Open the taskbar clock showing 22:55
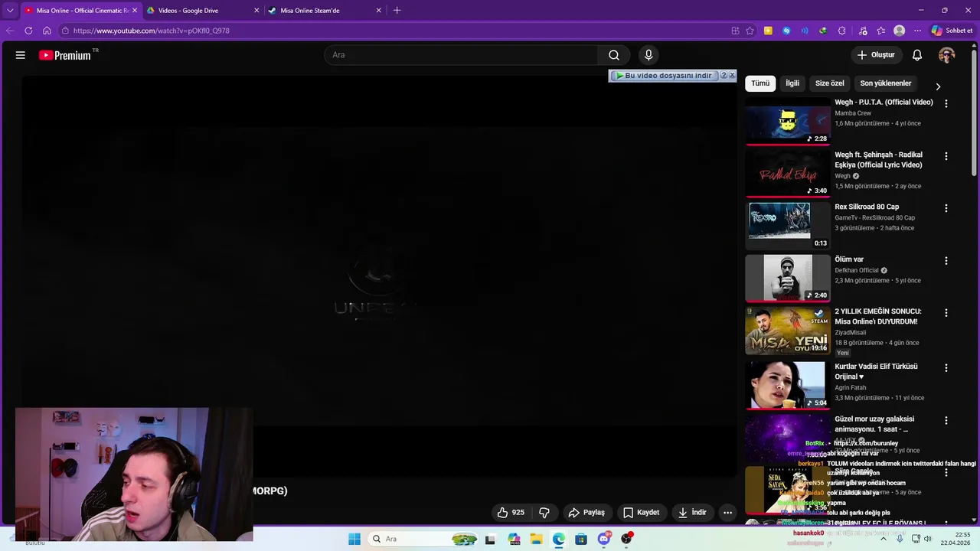The image size is (980, 551). tap(956, 539)
